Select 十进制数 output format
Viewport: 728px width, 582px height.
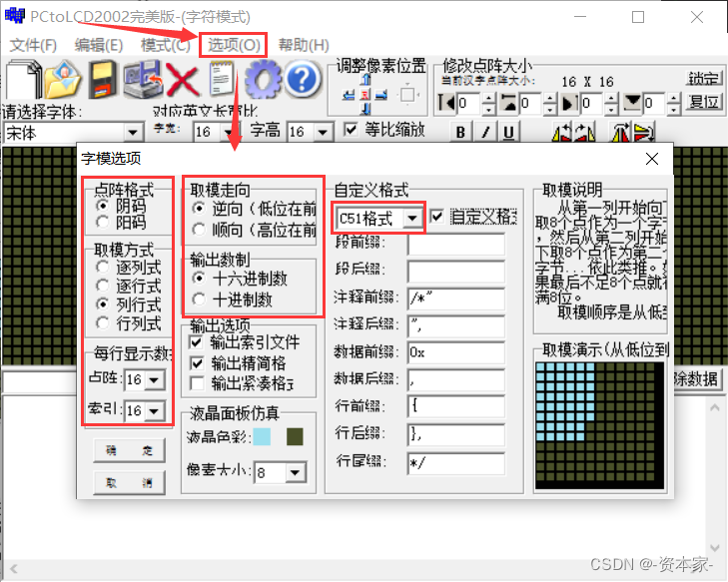199,299
